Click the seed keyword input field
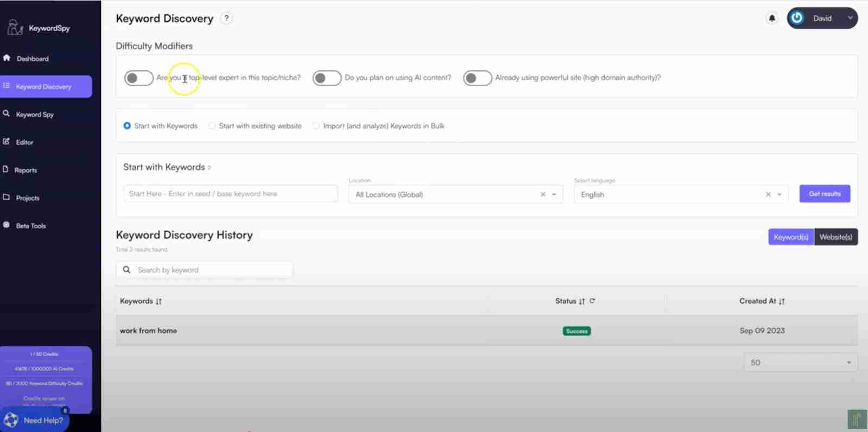The image size is (868, 432). pyautogui.click(x=231, y=194)
